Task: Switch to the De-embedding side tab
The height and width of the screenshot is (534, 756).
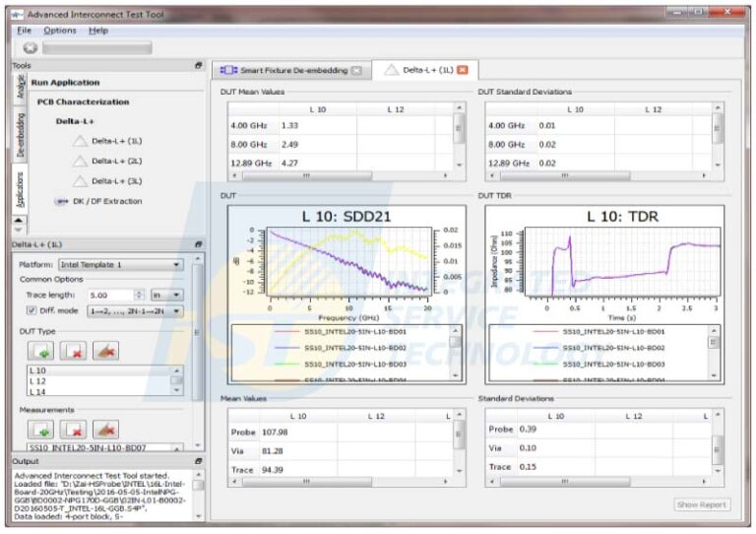Action: [x=21, y=135]
